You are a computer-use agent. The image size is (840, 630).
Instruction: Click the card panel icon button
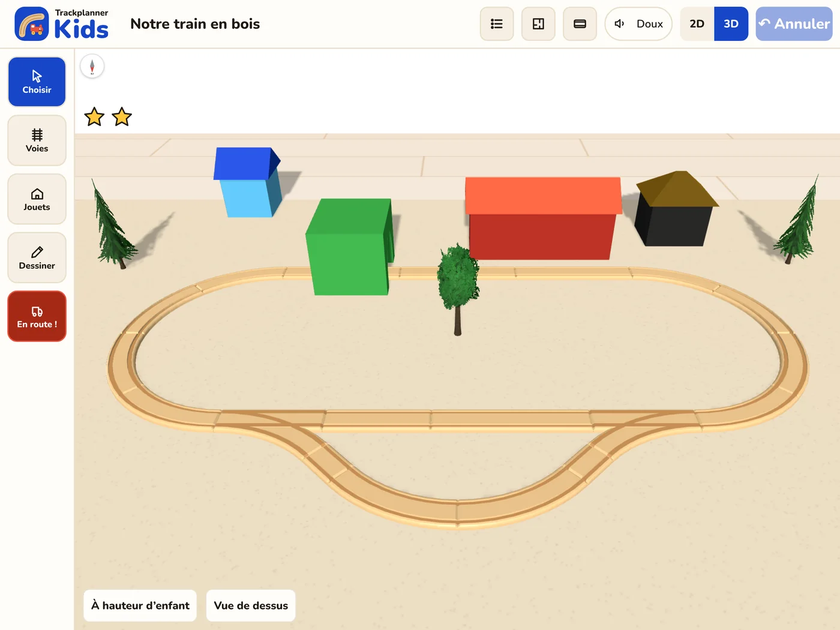pyautogui.click(x=580, y=24)
